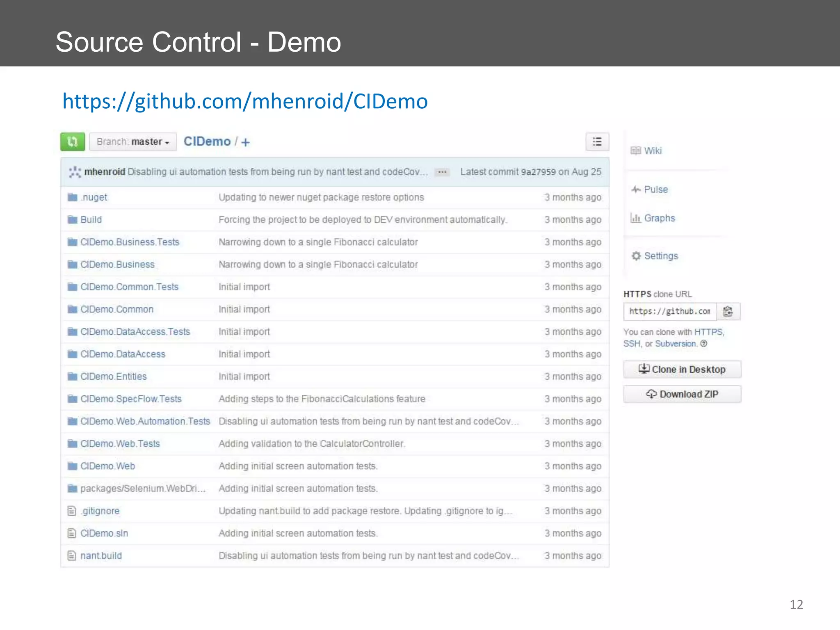Click the CIDemo.Web.Tests folder icon

[x=73, y=443]
